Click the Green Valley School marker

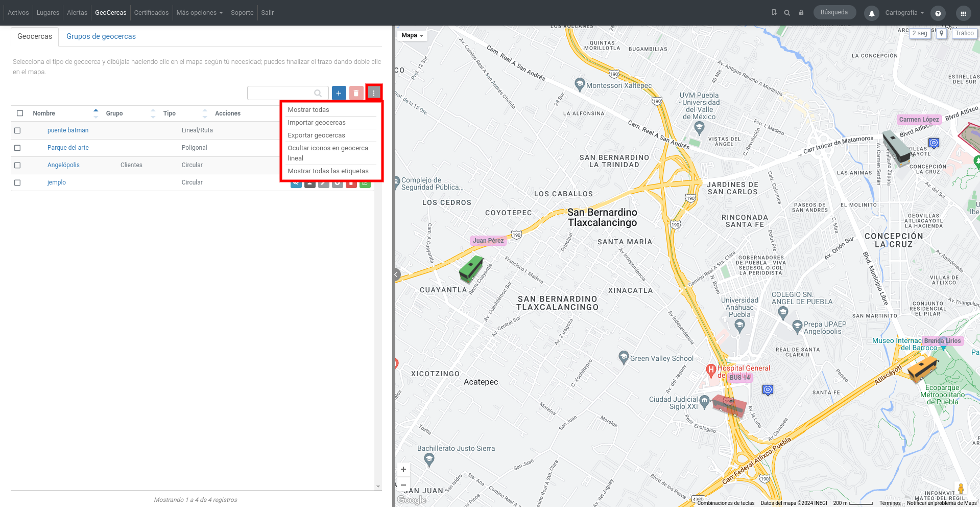point(623,357)
